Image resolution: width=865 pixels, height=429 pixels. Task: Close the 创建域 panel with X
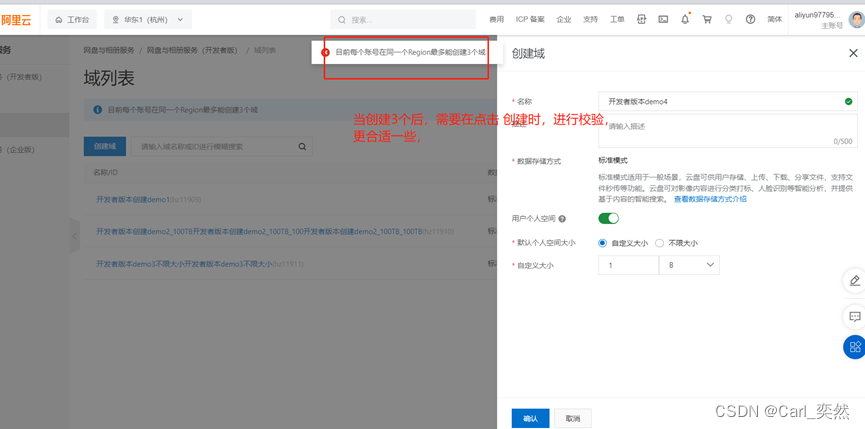(853, 53)
